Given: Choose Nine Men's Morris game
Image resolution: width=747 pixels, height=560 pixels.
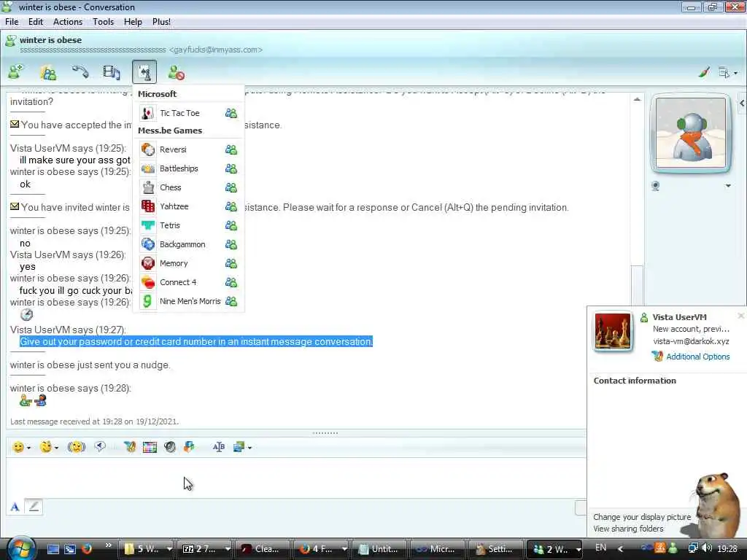Looking at the screenshot, I should click(189, 301).
